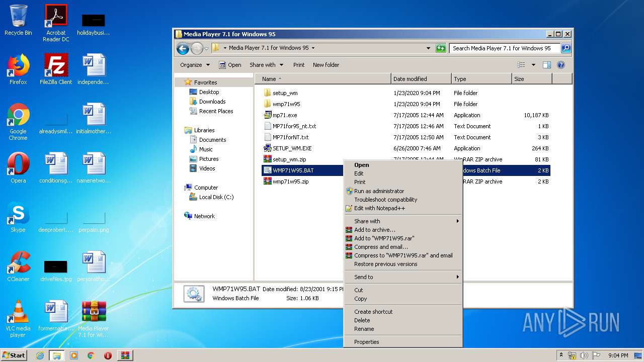
Task: Click Opera icon in taskbar
Action: pyautogui.click(x=108, y=355)
